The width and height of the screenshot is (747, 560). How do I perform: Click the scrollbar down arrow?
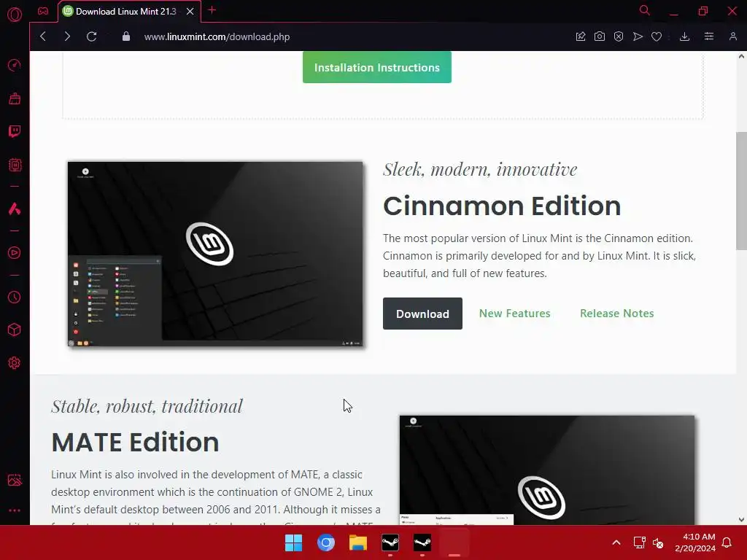pyautogui.click(x=741, y=519)
